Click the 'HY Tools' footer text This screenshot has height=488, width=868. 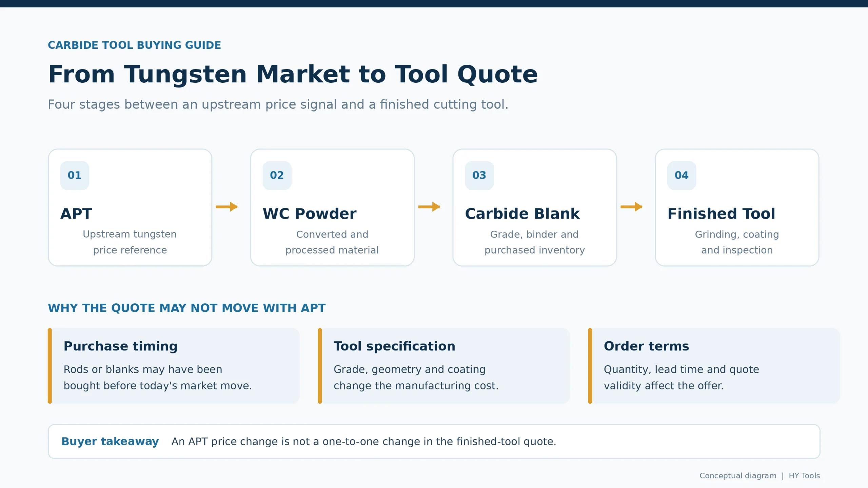804,476
